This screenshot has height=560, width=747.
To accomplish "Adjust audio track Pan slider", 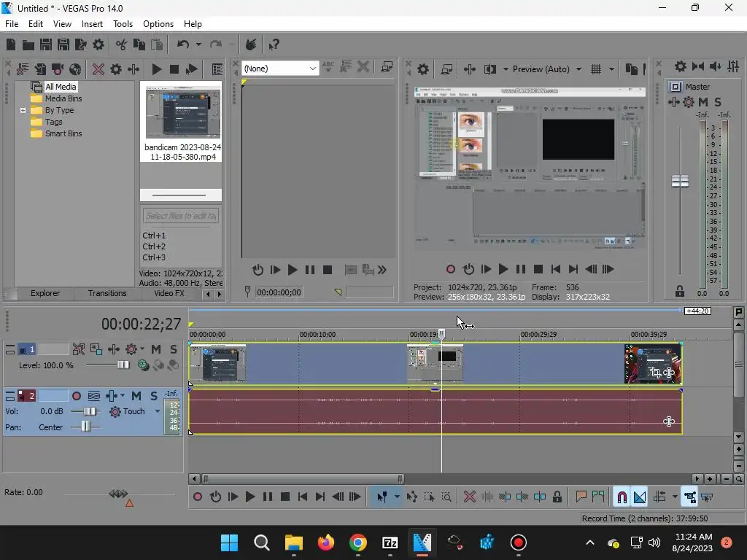I will point(85,427).
